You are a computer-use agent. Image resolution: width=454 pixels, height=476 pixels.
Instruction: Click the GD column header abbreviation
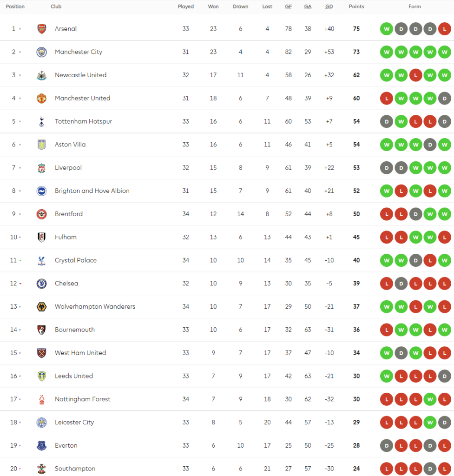(329, 7)
